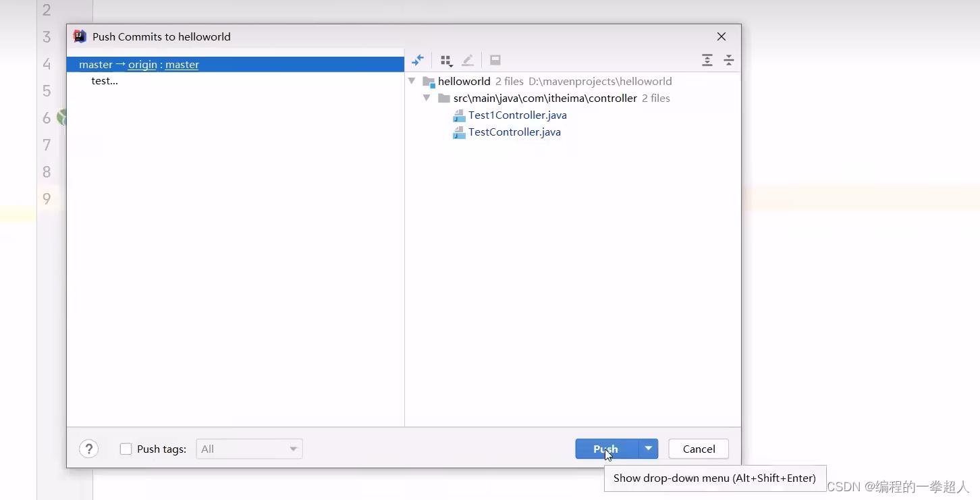The height and width of the screenshot is (500, 980).
Task: Select the src\main\java\com\itheima\controller folder row
Action: 545,99
